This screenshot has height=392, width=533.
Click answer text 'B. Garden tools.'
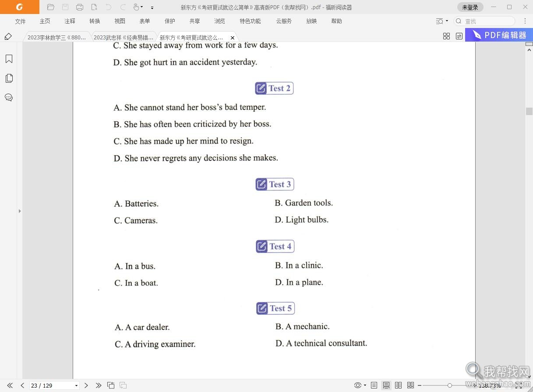[304, 203]
